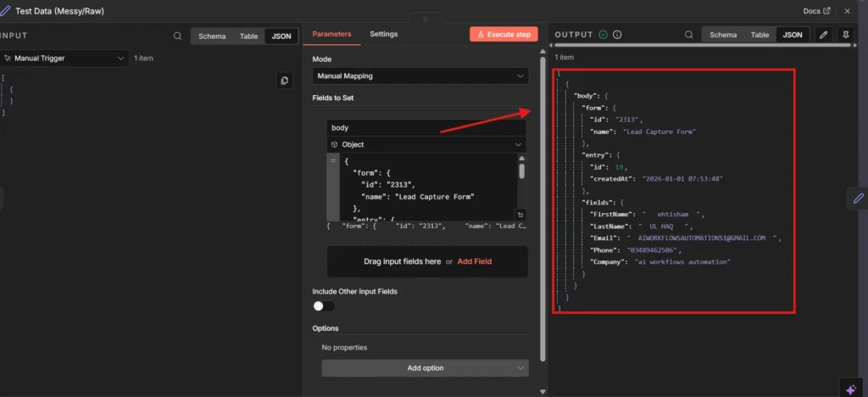This screenshot has height=397, width=868.
Task: Click the Add Field link
Action: (x=474, y=261)
